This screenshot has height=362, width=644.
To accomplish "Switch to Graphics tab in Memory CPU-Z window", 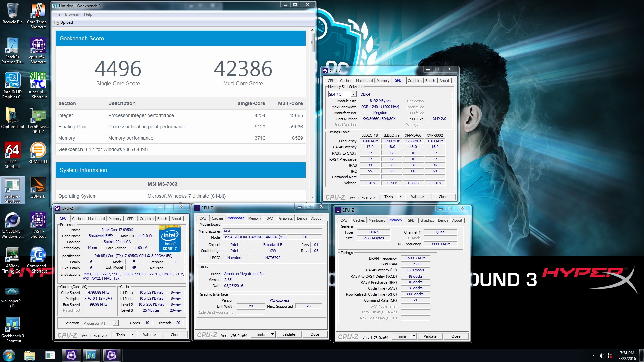I will click(x=427, y=220).
